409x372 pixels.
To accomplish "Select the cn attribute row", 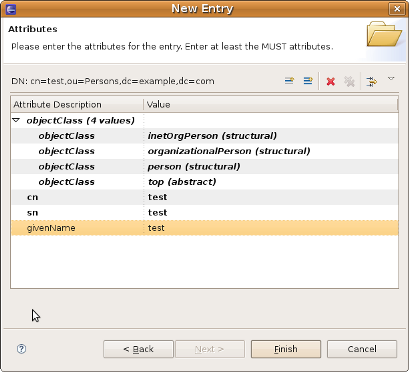I will [205, 197].
